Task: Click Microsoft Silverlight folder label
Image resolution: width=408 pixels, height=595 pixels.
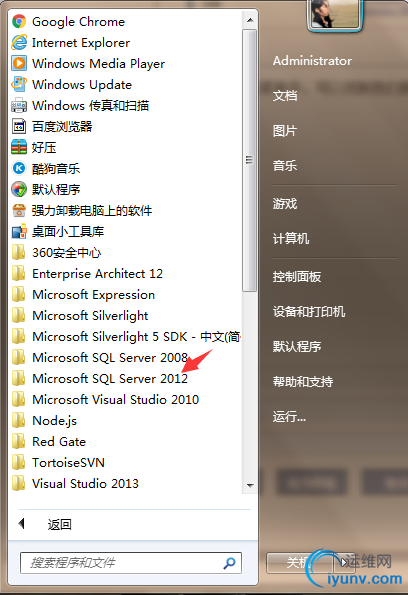Action: click(90, 316)
